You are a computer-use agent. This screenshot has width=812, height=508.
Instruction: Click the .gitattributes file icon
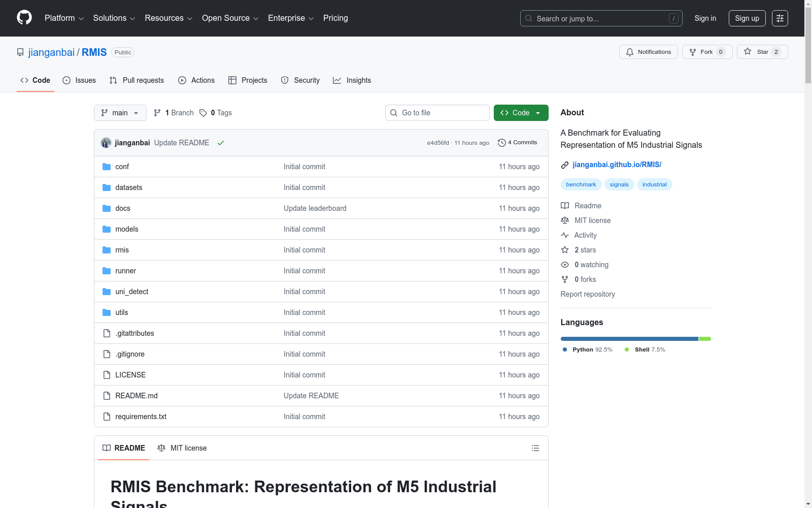click(x=107, y=333)
